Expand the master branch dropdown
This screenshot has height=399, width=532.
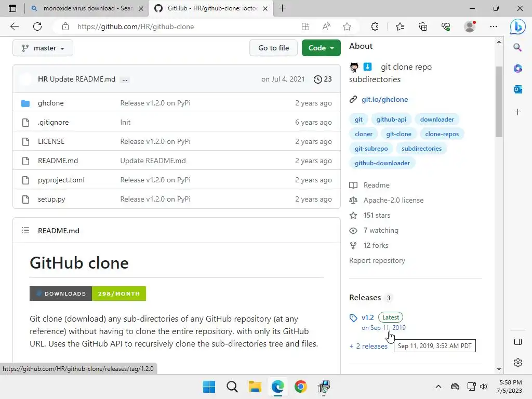(43, 48)
